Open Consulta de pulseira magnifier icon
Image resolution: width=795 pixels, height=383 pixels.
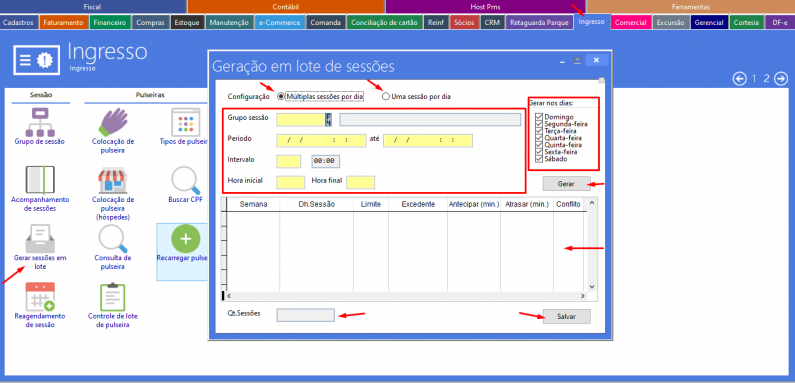(112, 238)
